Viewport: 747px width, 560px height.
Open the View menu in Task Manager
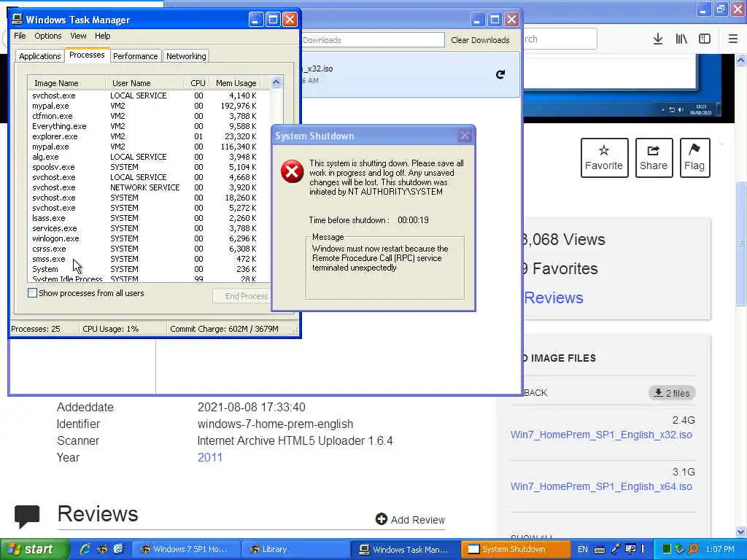78,36
